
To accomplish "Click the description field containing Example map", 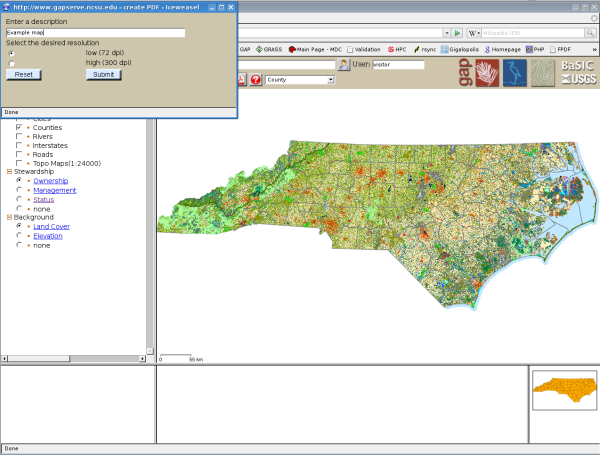I will coord(96,33).
